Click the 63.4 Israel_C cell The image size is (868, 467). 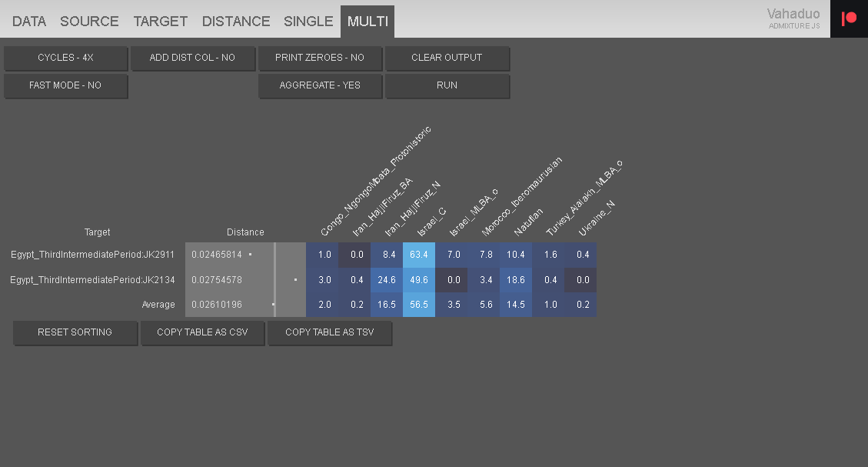tap(419, 255)
